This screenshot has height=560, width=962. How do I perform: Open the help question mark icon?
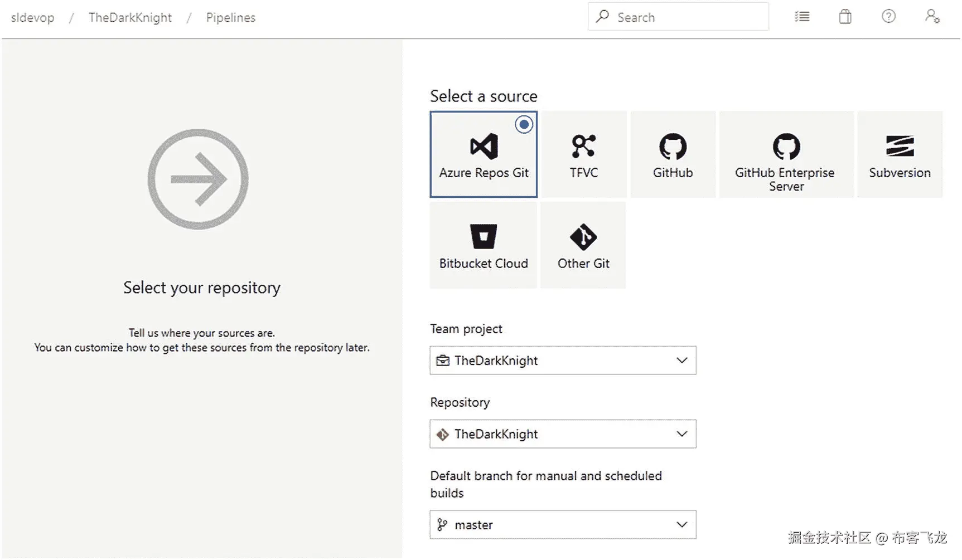[x=888, y=17]
